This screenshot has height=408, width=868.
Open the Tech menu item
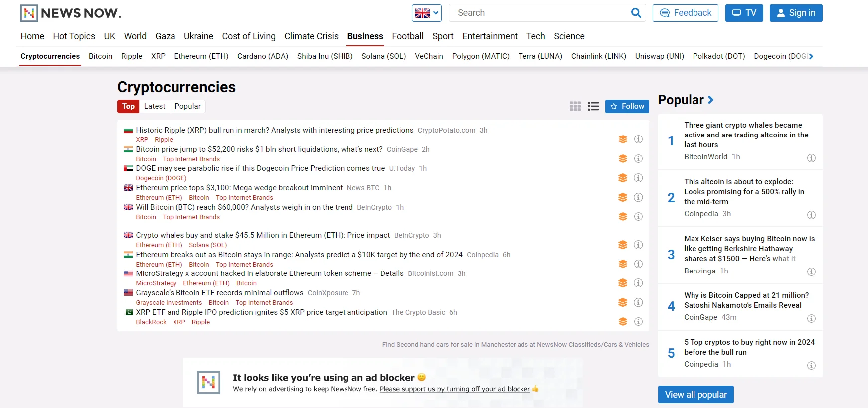(535, 36)
